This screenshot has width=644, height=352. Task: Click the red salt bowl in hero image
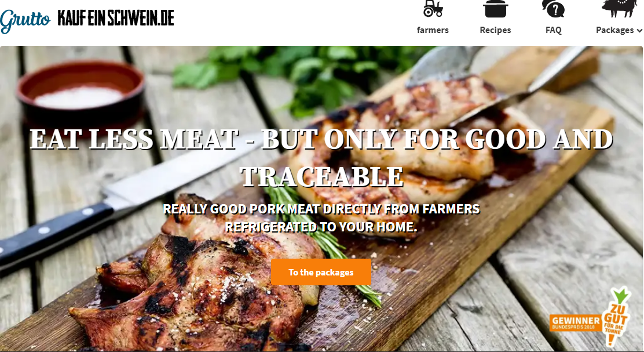(x=80, y=91)
